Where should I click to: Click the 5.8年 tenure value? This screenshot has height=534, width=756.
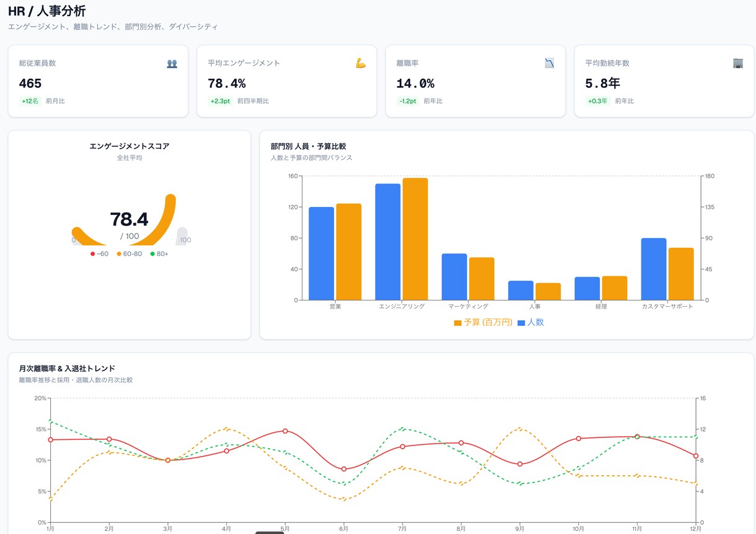click(603, 84)
